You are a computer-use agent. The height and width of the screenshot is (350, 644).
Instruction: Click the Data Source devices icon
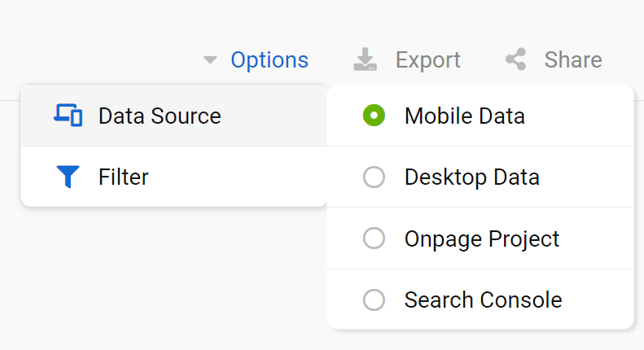68,116
